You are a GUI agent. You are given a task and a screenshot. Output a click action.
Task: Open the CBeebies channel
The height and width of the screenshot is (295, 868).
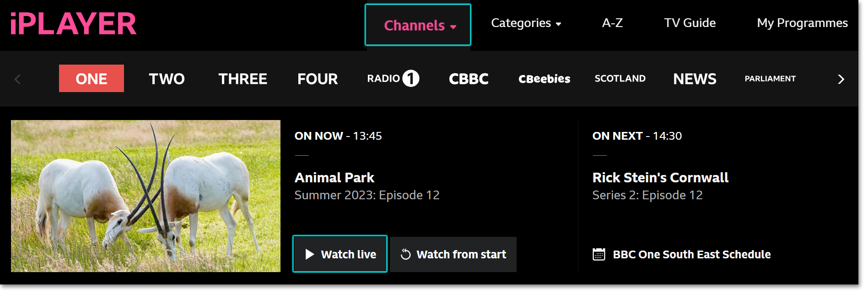click(x=544, y=78)
